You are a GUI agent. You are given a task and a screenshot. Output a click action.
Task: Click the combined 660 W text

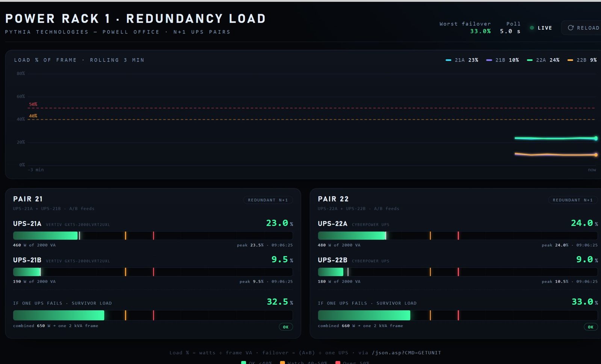(x=360, y=326)
